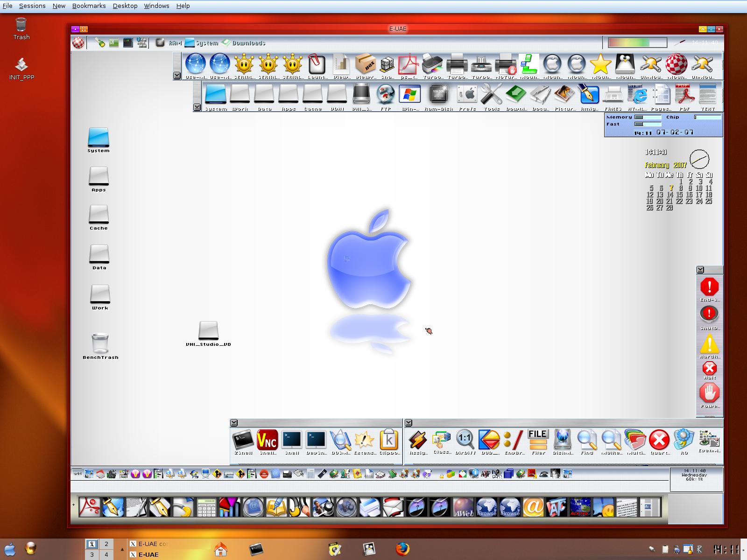Image resolution: width=747 pixels, height=560 pixels.
Task: Open the VHI_Studio_VD disk icon
Action: [208, 334]
